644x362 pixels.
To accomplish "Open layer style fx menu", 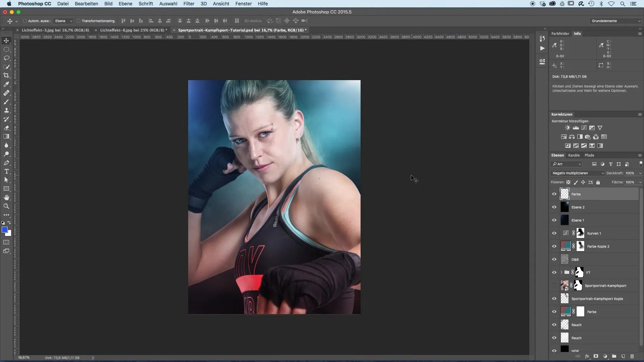I will [x=587, y=356].
